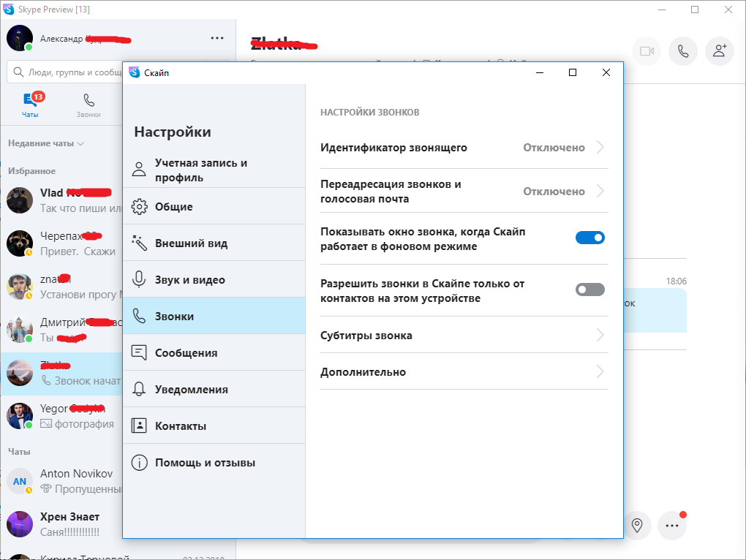746x560 pixels.
Task: Open Контакты settings section
Action: [x=214, y=426]
